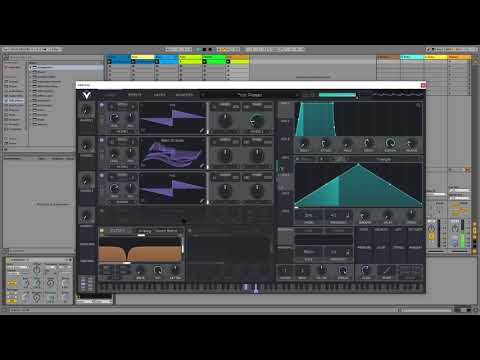
Task: Open the preset menu icon left of preset name
Action: tap(203, 95)
